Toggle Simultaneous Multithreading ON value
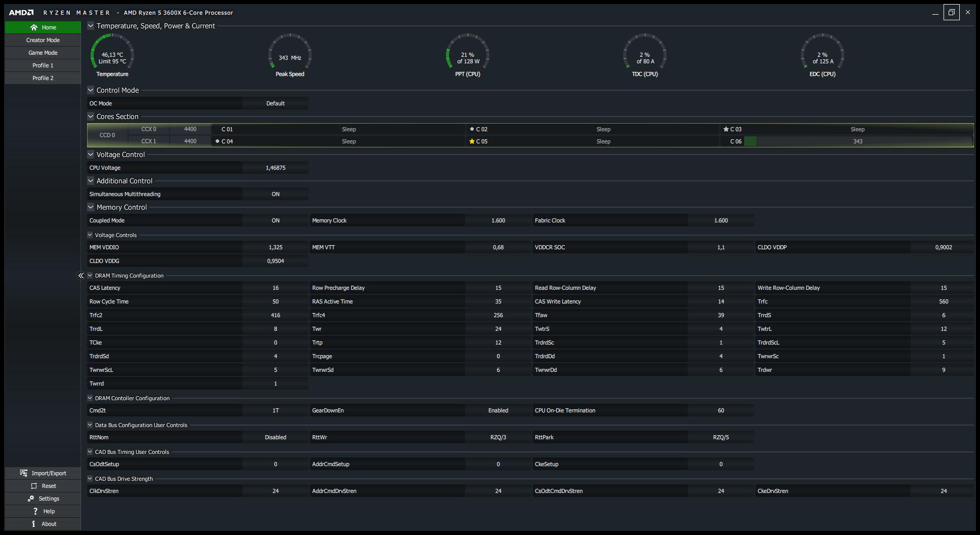980x535 pixels. click(275, 194)
